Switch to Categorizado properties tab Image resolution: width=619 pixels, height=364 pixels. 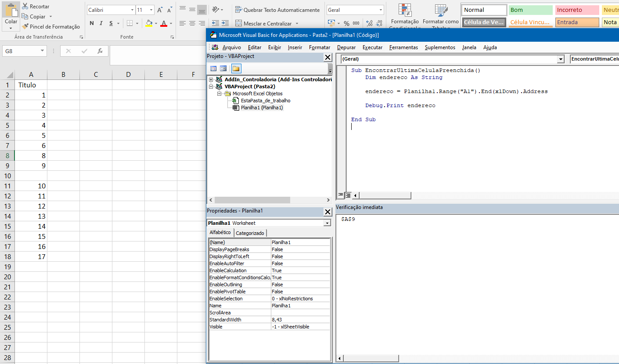[x=250, y=233]
